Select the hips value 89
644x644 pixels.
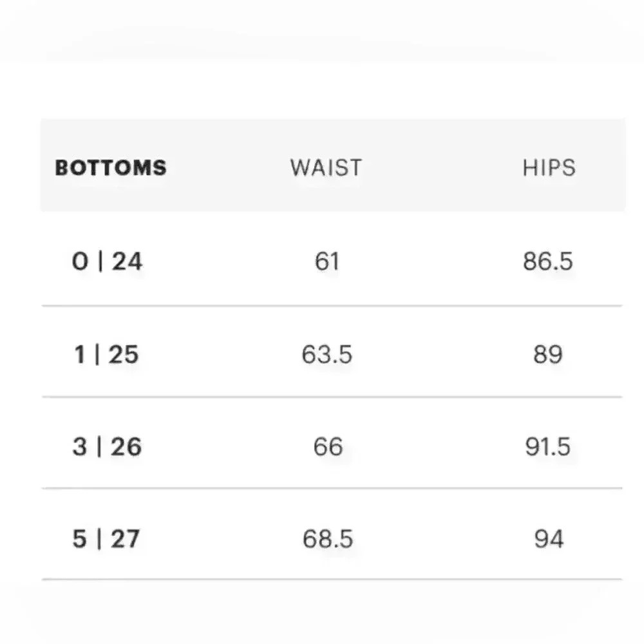click(x=548, y=354)
